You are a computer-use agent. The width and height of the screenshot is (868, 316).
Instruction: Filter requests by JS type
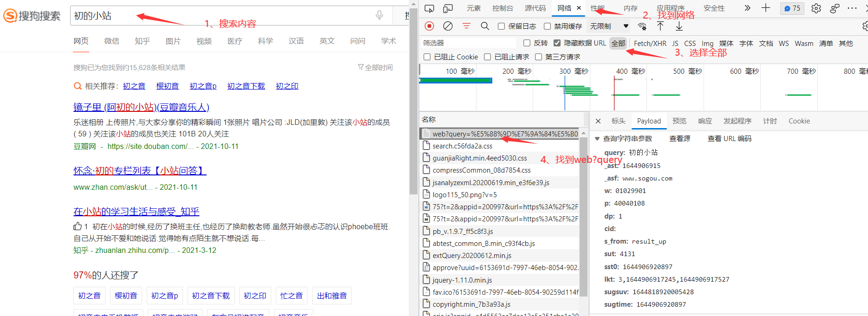click(675, 43)
